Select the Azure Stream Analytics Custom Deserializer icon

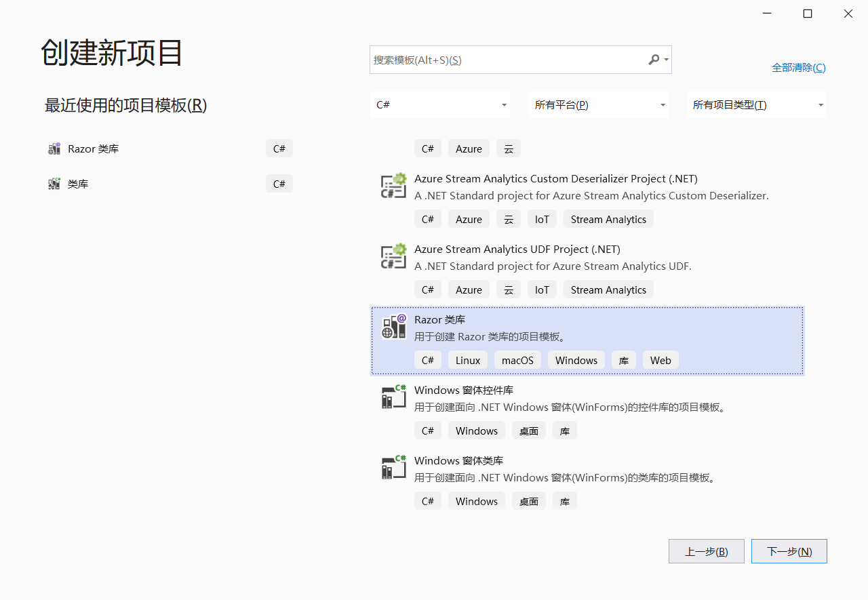[393, 186]
